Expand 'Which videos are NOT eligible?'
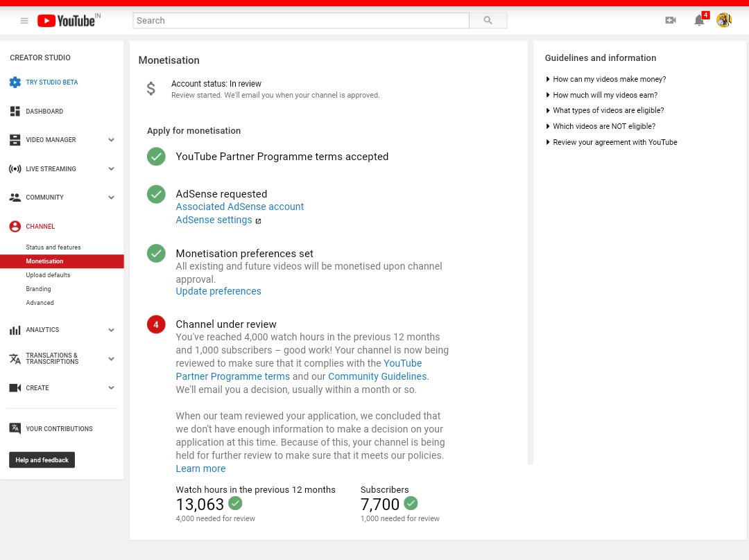 [601, 126]
